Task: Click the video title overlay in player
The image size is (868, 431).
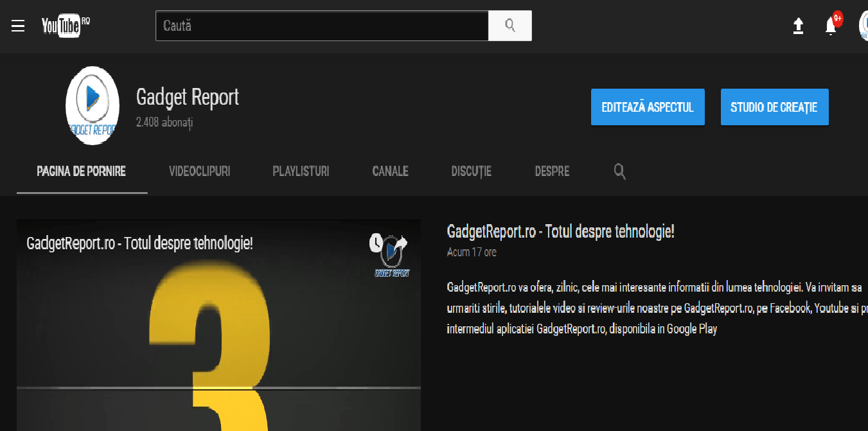Action: [139, 243]
